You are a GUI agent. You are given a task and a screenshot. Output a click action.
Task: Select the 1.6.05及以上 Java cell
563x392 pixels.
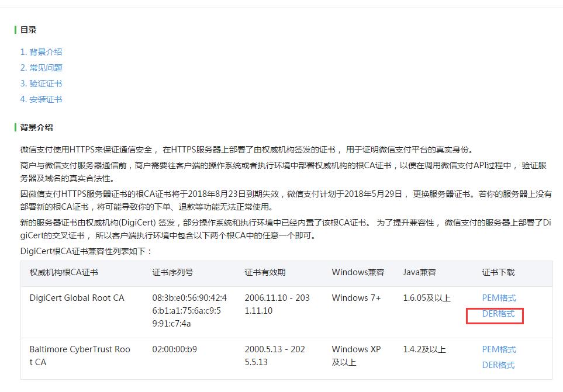pyautogui.click(x=427, y=298)
